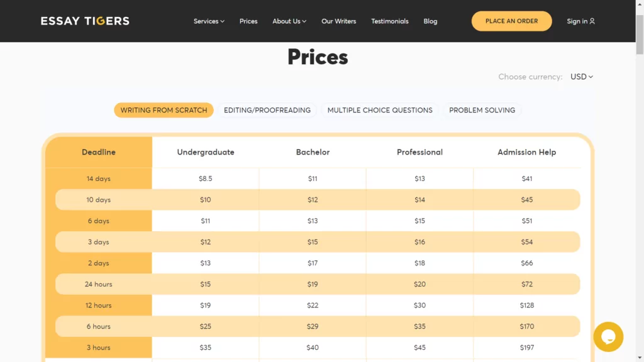This screenshot has height=362, width=644.
Task: Switch to Multiple Choice Questions tab
Action: pyautogui.click(x=380, y=110)
